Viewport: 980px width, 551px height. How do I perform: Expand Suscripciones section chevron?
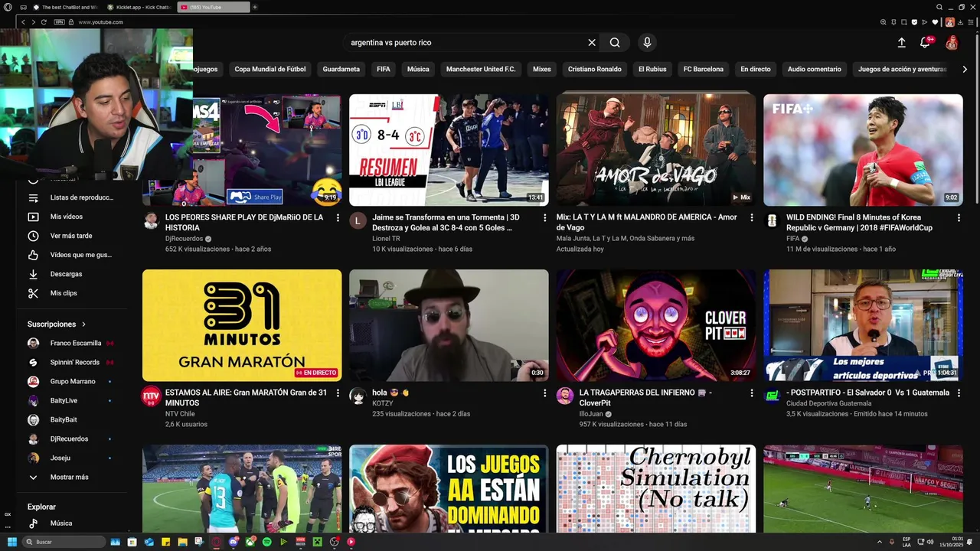pos(84,324)
